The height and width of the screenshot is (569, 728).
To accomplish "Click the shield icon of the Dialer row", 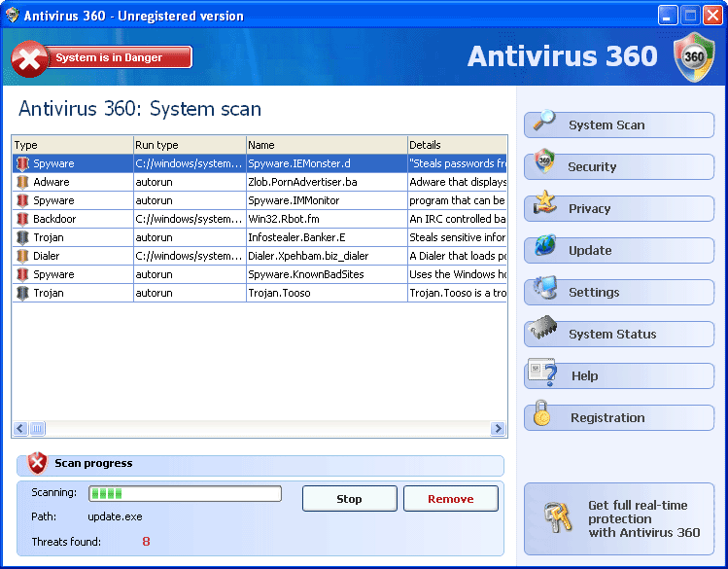I will tap(22, 256).
